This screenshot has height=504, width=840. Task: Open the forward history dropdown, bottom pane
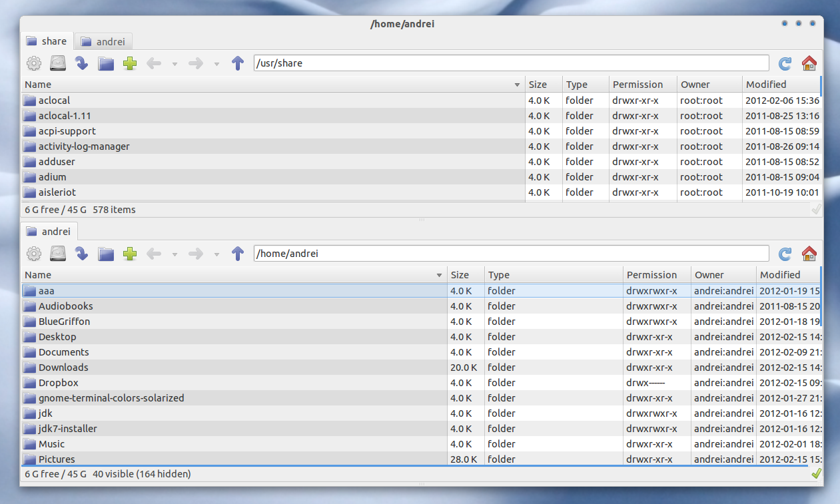point(216,254)
